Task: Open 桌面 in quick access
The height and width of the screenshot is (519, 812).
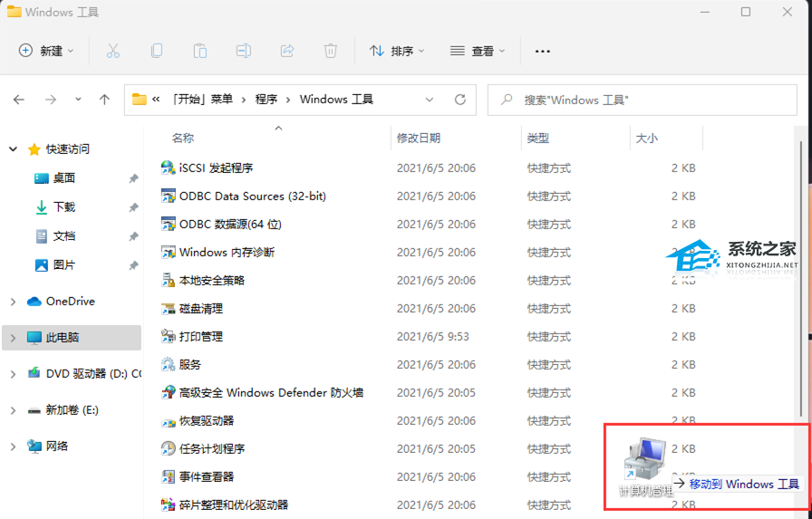Action: coord(63,178)
